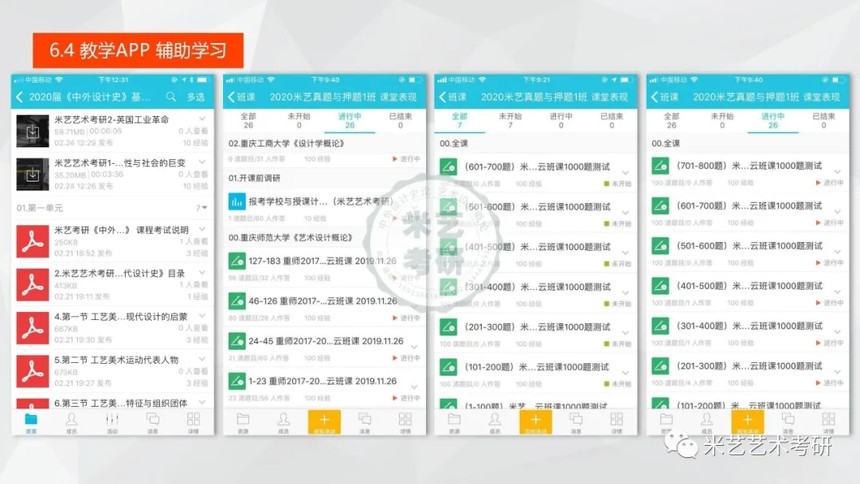
Task: Tap the back arrow beside 2020届《中外设计史》
Action: 20,97
